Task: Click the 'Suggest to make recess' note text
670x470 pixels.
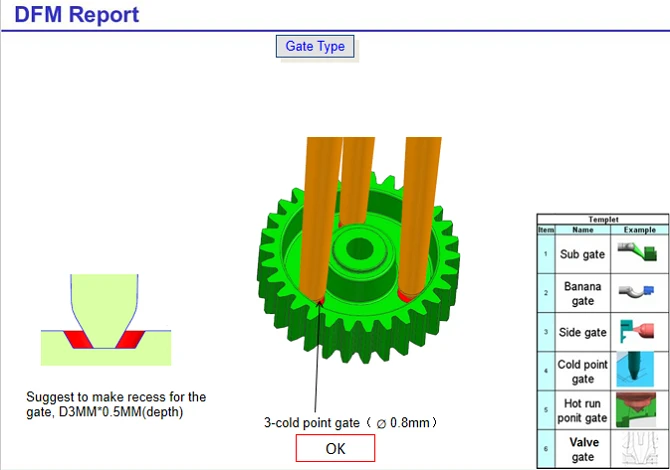Action: (116, 404)
